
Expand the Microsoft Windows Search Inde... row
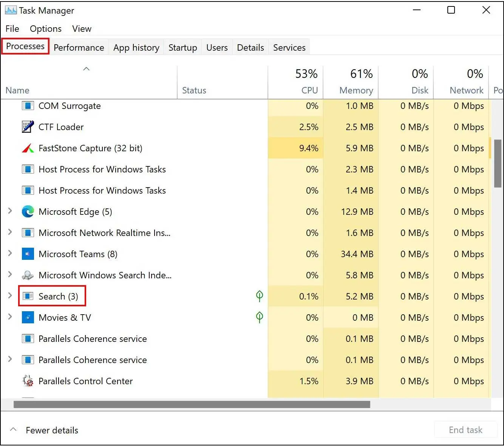click(x=10, y=275)
